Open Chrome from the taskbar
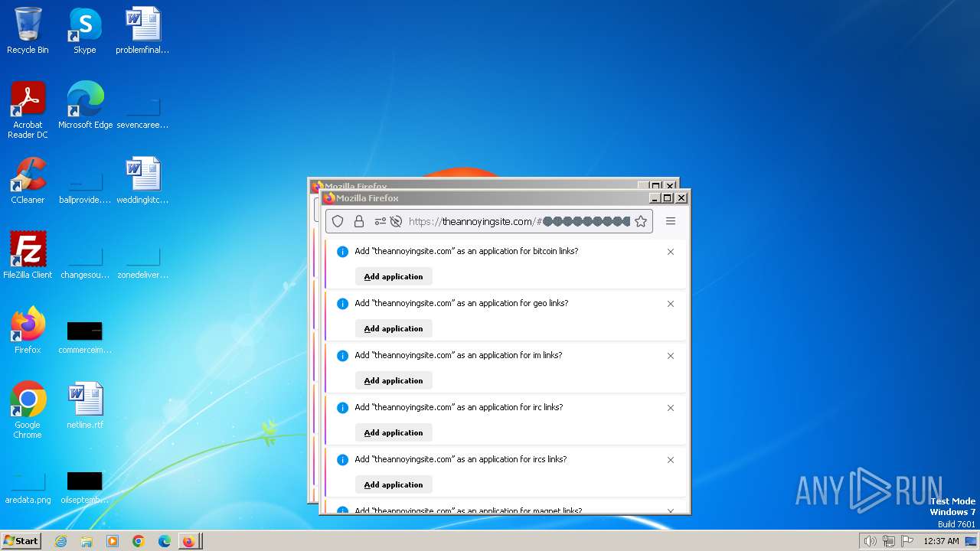Screen dimensions: 980x551 pos(139,541)
